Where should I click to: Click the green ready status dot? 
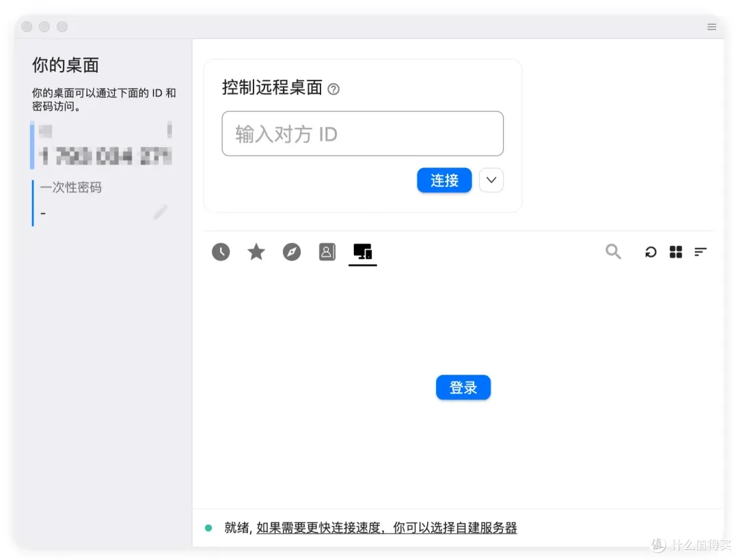tap(208, 528)
